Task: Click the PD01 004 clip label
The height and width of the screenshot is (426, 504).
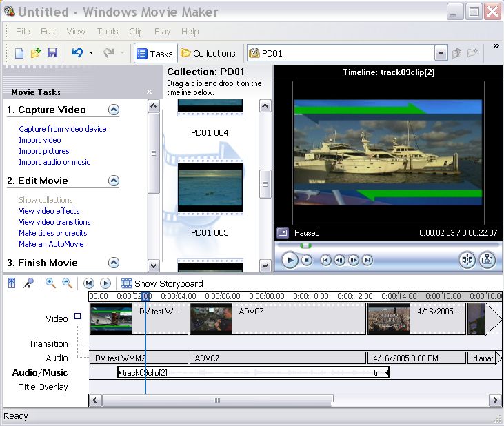Action: [x=210, y=132]
